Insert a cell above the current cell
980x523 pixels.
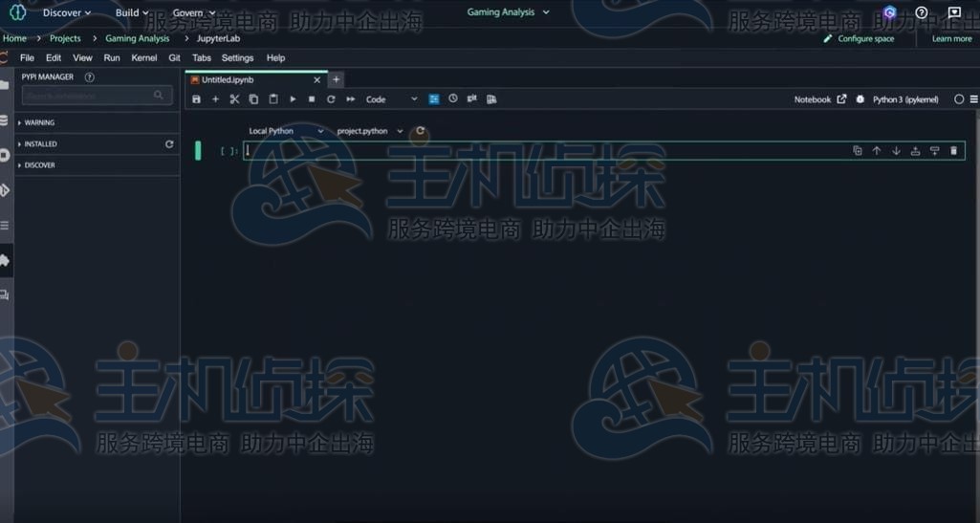pos(915,150)
